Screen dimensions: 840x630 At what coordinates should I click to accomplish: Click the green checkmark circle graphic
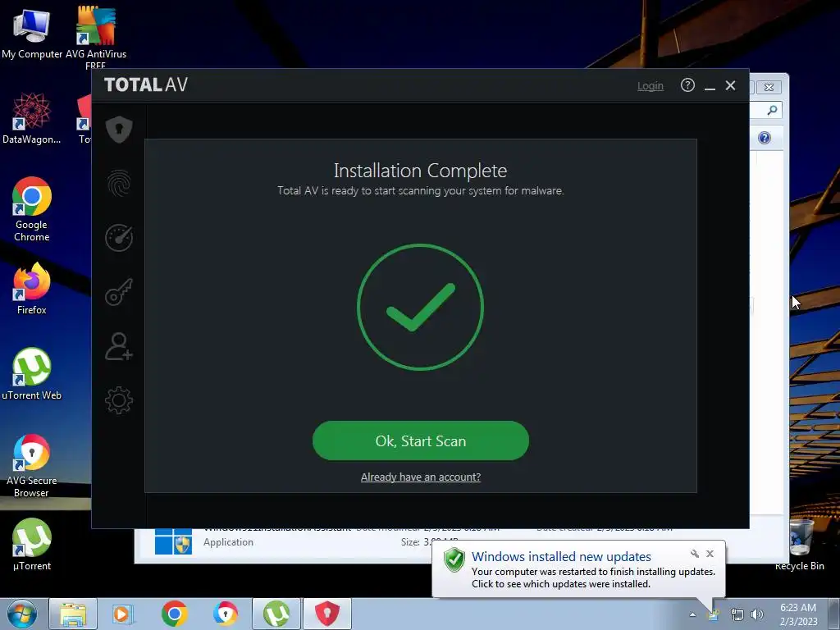pyautogui.click(x=421, y=307)
